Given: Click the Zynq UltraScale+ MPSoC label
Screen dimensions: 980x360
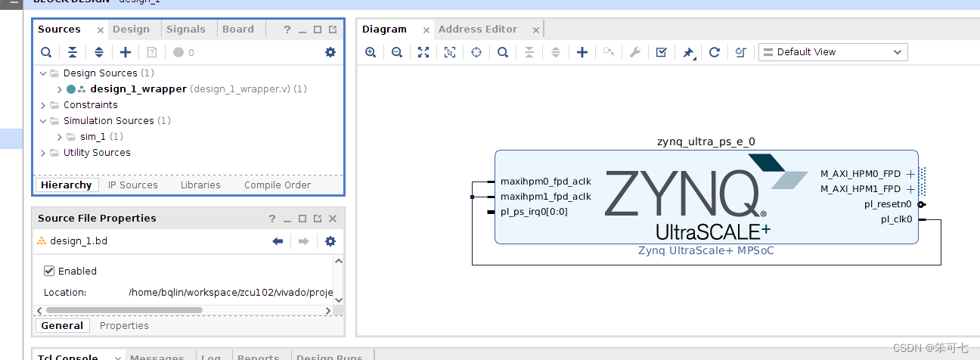Looking at the screenshot, I should 706,251.
